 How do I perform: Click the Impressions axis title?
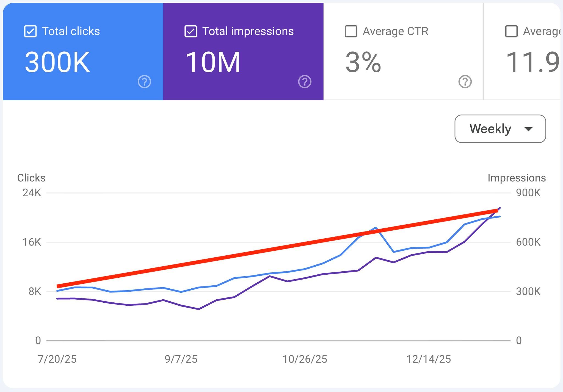pyautogui.click(x=517, y=178)
